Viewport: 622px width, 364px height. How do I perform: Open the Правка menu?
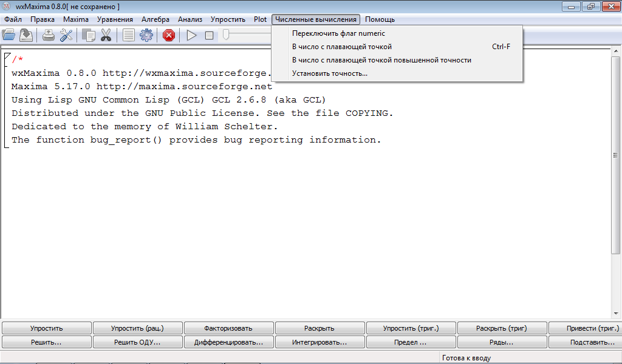pyautogui.click(x=43, y=19)
